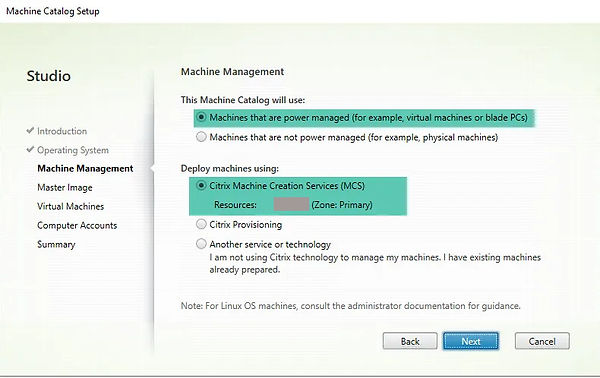Click the 'Resources:' label text
The width and height of the screenshot is (600, 378).
(235, 205)
